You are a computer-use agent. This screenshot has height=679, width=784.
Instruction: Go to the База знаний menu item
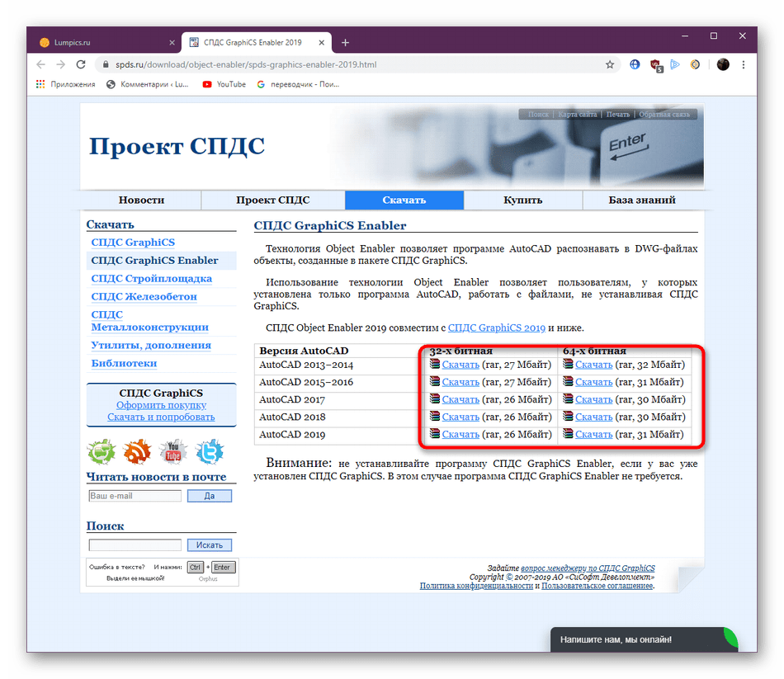(642, 200)
